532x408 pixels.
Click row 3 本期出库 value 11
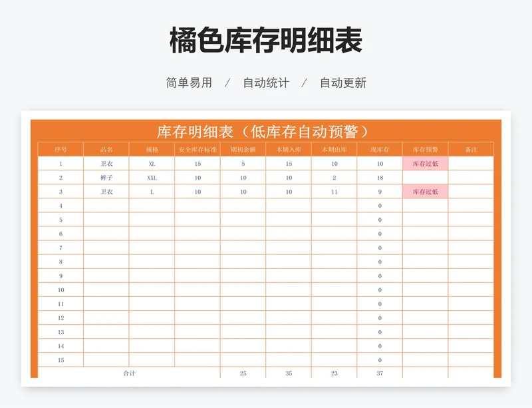pyautogui.click(x=334, y=192)
